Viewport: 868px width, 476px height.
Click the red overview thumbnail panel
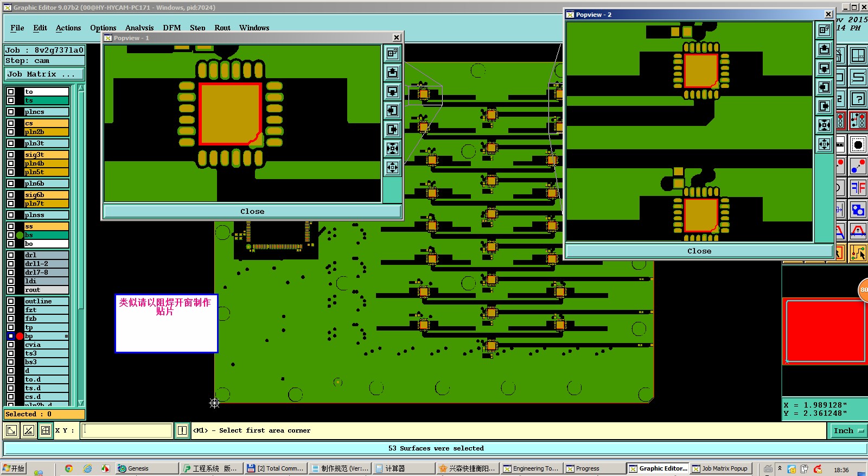825,331
